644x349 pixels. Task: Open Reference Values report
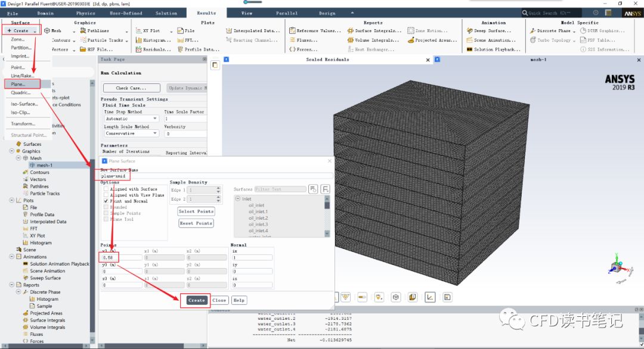(x=315, y=31)
